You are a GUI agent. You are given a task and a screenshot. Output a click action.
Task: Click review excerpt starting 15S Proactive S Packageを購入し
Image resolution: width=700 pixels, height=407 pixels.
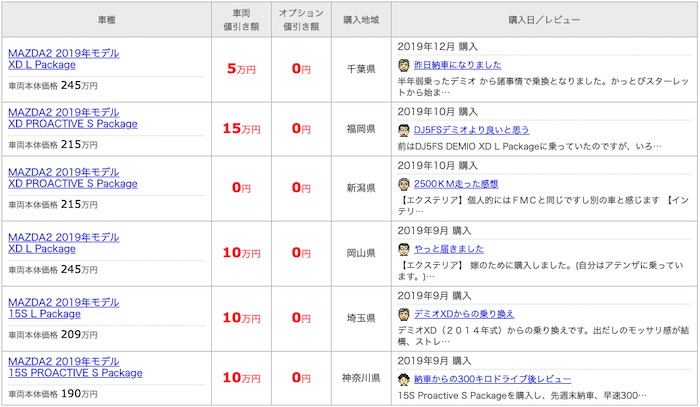tap(522, 395)
